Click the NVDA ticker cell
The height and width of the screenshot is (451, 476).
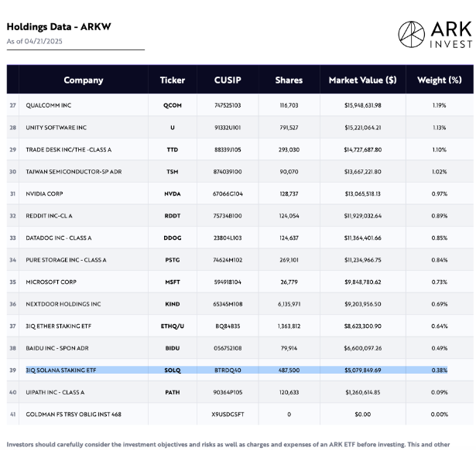click(173, 193)
